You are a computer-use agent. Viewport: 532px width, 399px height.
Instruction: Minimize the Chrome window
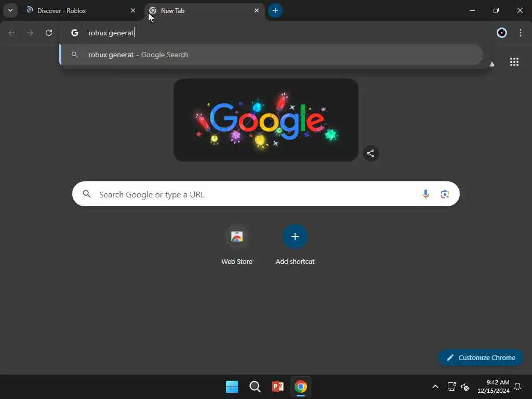(472, 10)
